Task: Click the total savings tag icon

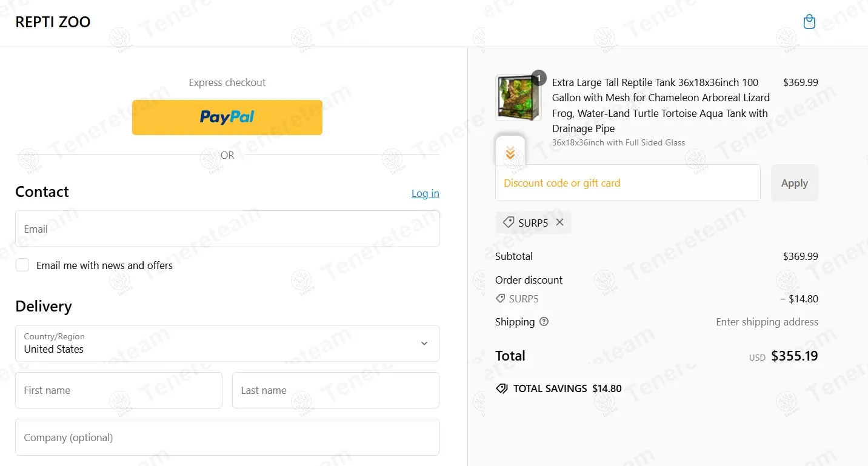Action: click(x=502, y=388)
